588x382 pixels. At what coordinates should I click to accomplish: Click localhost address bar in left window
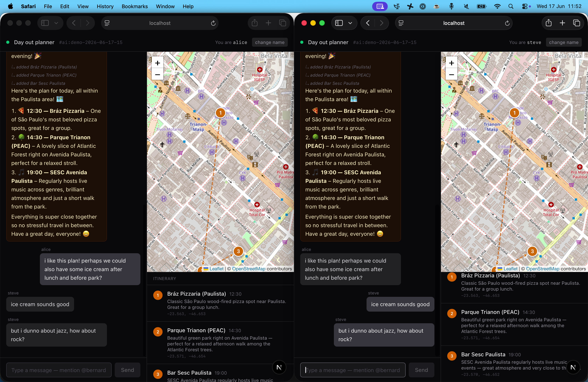tap(160, 23)
